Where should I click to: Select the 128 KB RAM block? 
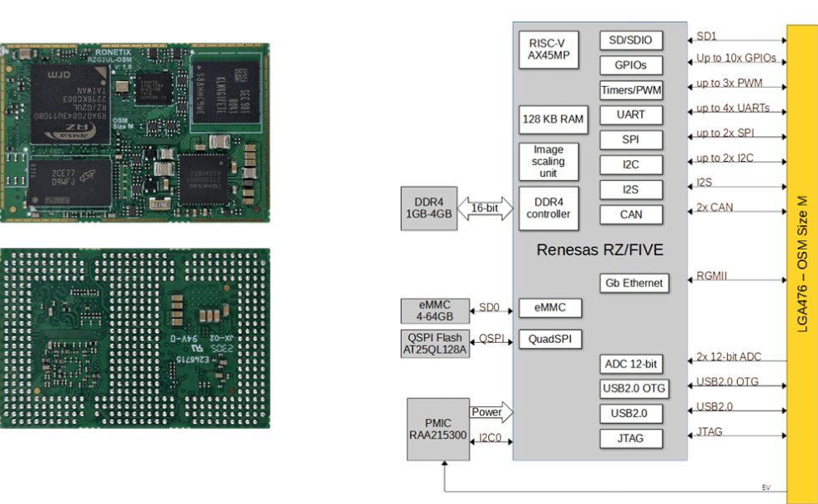pos(553,119)
